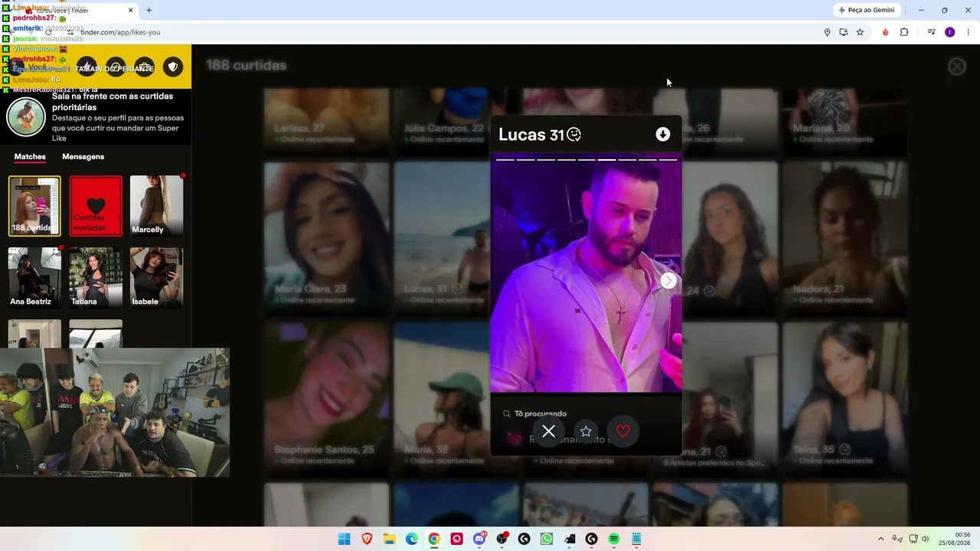
Task: Open match Marcelly
Action: click(157, 206)
